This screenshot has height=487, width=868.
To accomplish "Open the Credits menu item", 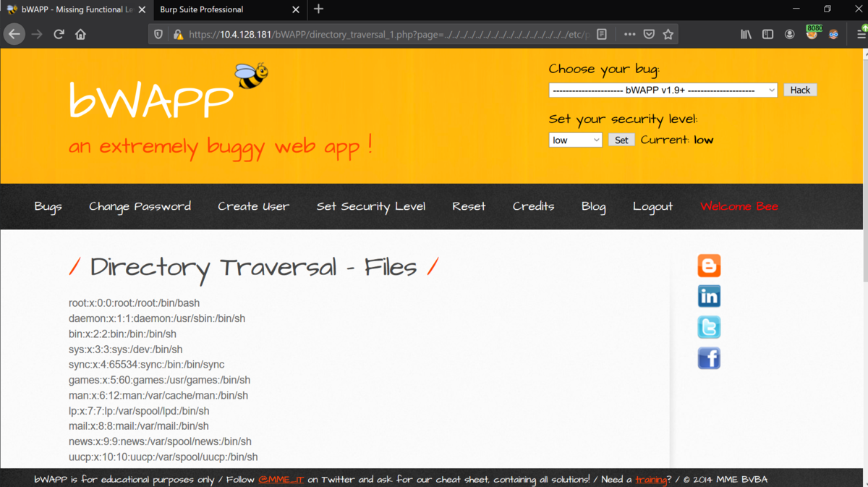I will [x=533, y=206].
